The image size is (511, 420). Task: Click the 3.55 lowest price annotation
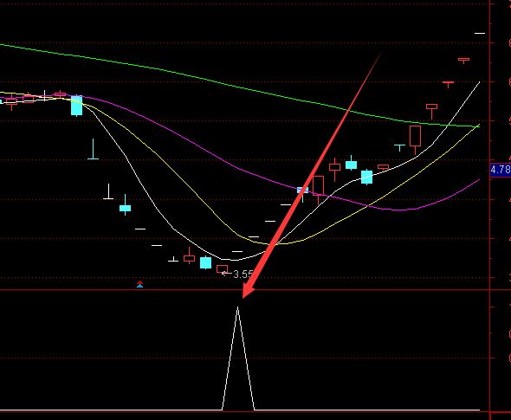tap(243, 274)
